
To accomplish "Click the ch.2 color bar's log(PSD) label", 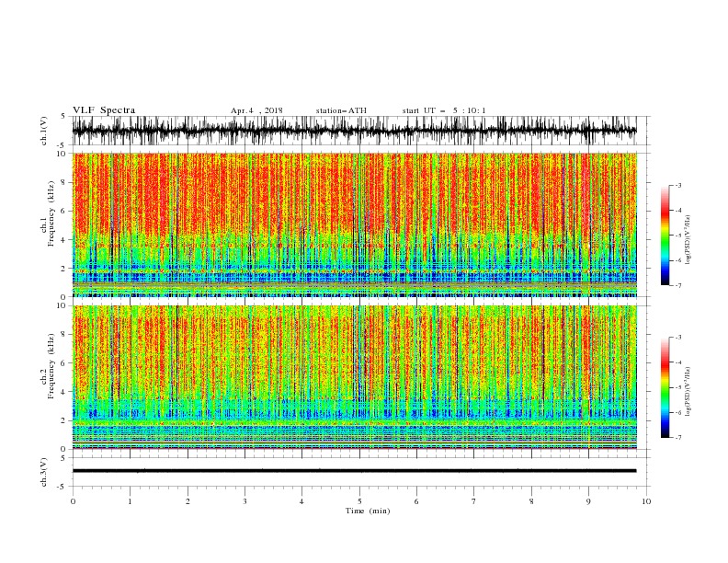I will (688, 391).
